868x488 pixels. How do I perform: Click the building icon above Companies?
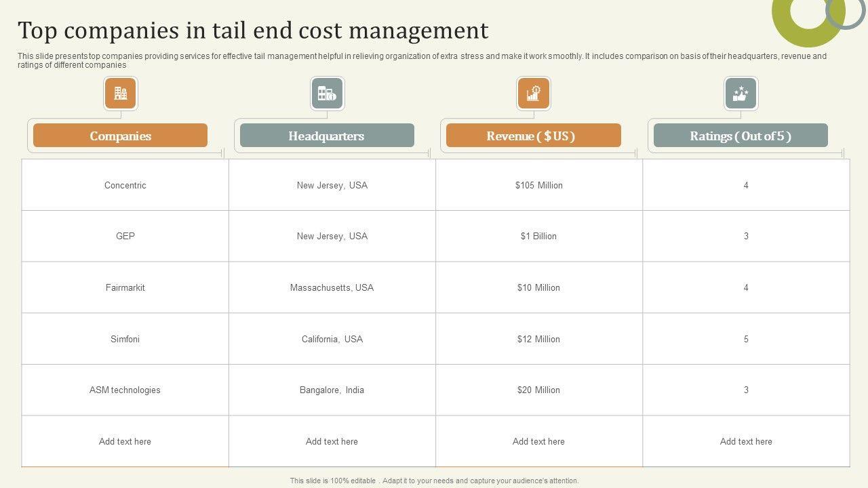point(121,94)
